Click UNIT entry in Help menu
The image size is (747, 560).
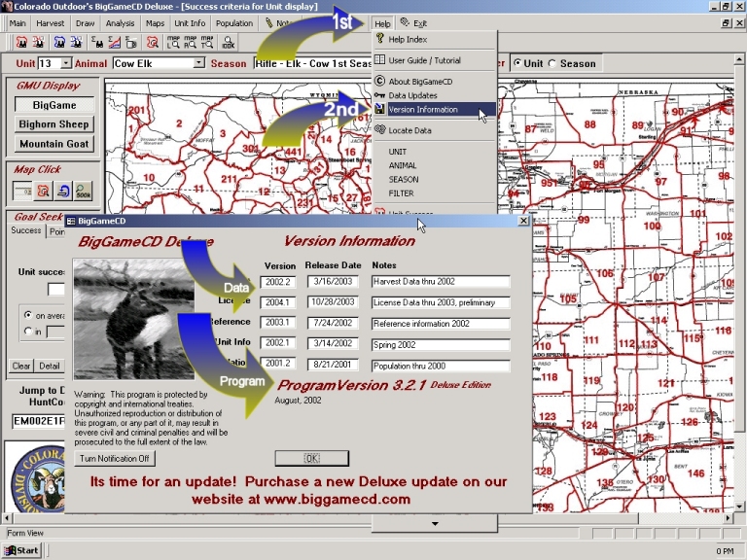pyautogui.click(x=435, y=152)
